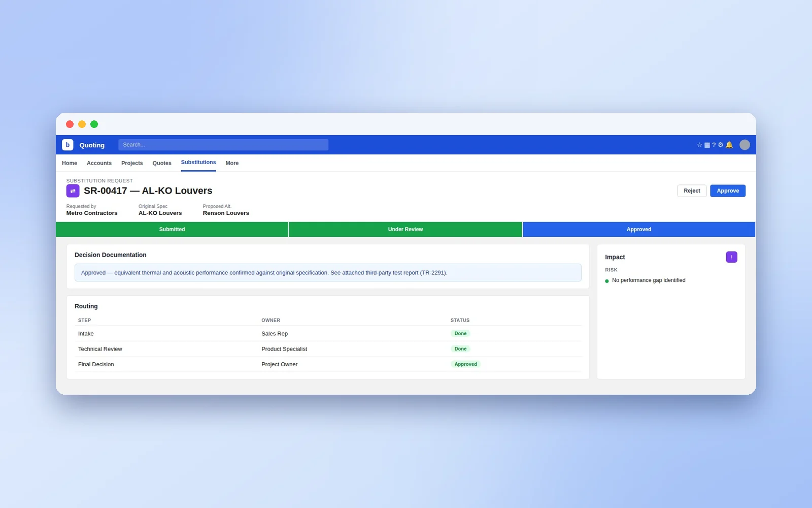Open the app grid launcher icon
812x508 pixels.
707,145
